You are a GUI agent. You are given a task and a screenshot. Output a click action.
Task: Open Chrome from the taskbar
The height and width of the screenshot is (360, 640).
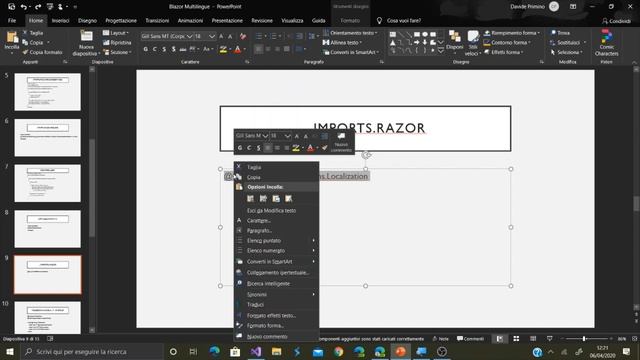338,351
